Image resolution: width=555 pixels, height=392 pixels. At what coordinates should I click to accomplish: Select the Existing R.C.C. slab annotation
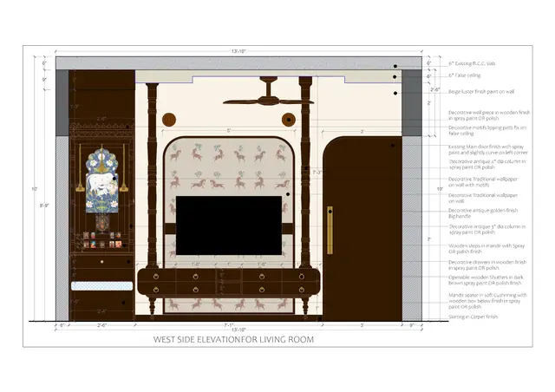click(x=472, y=63)
